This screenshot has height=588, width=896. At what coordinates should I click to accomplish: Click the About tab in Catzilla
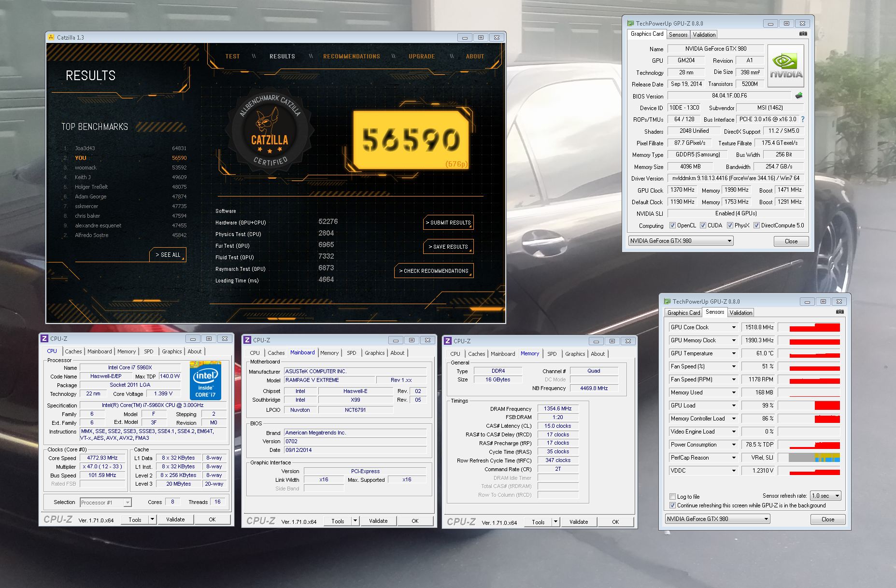point(475,56)
